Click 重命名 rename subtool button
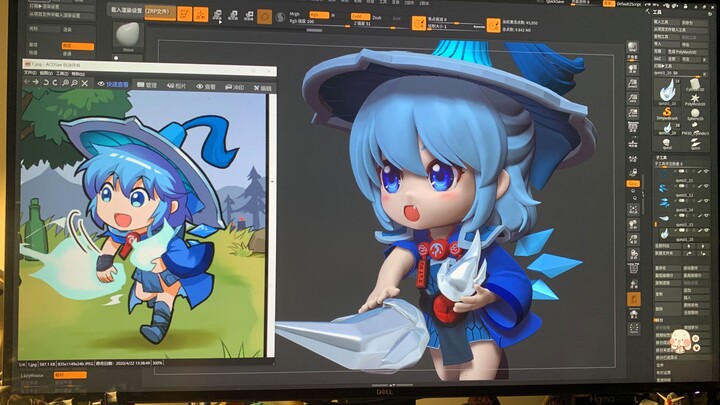The image size is (720, 405). pyautogui.click(x=668, y=268)
